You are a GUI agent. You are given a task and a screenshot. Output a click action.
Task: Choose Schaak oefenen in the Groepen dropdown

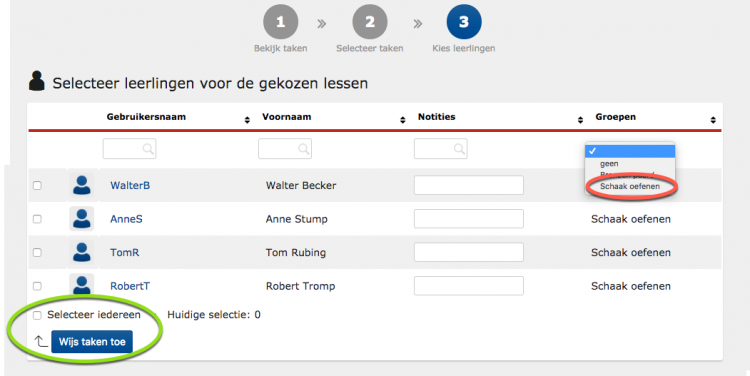[x=630, y=187]
